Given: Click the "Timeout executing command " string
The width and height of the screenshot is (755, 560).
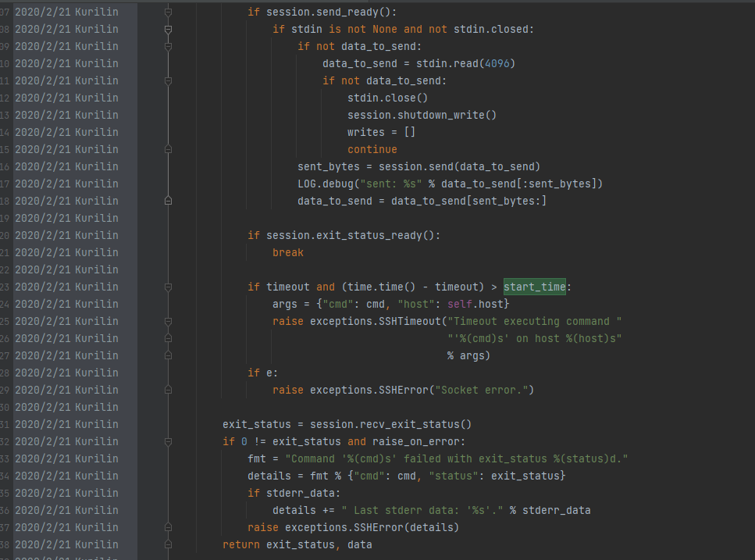Looking at the screenshot, I should (535, 321).
